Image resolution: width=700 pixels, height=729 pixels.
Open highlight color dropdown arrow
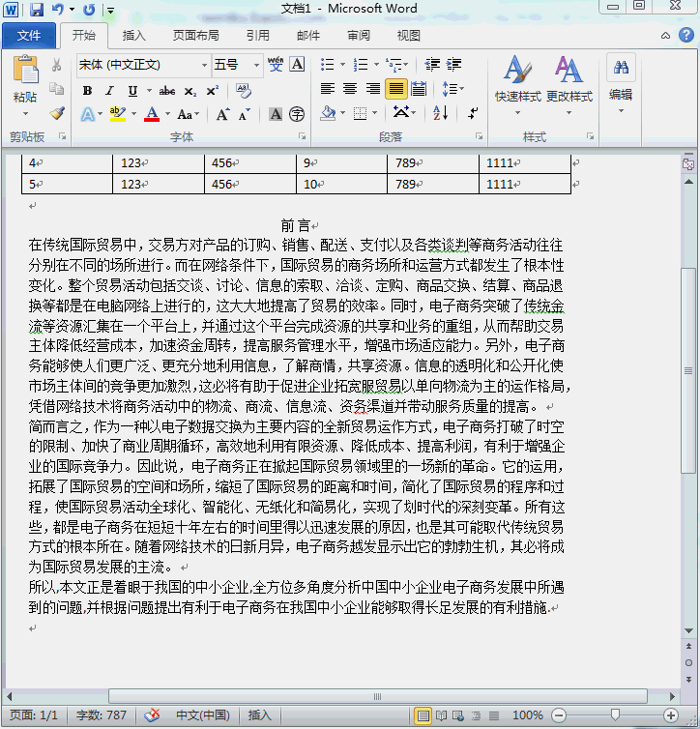133,114
